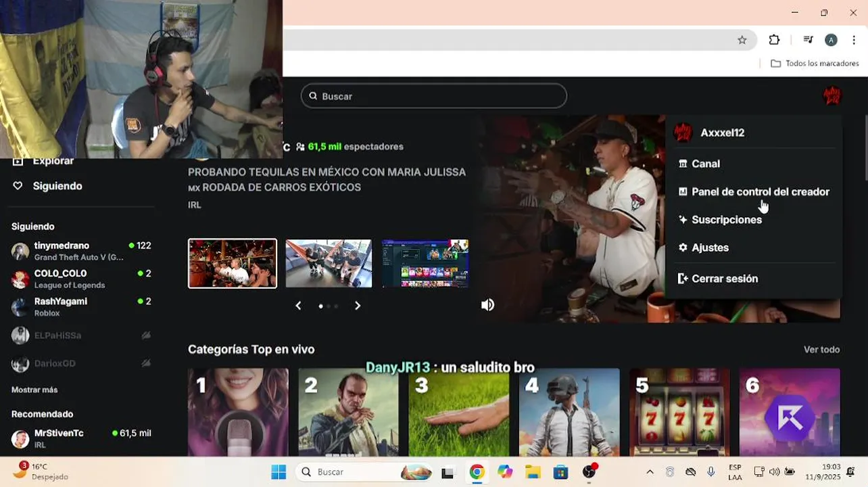
Task: Mute the featured stream volume icon
Action: (x=487, y=305)
